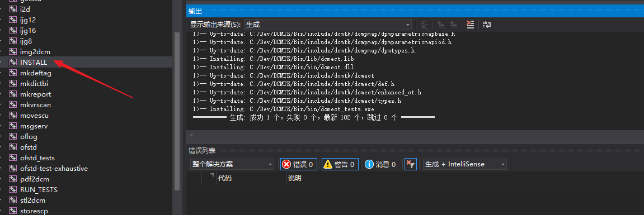Toggle the 警告 0 warnings filter

pyautogui.click(x=340, y=164)
